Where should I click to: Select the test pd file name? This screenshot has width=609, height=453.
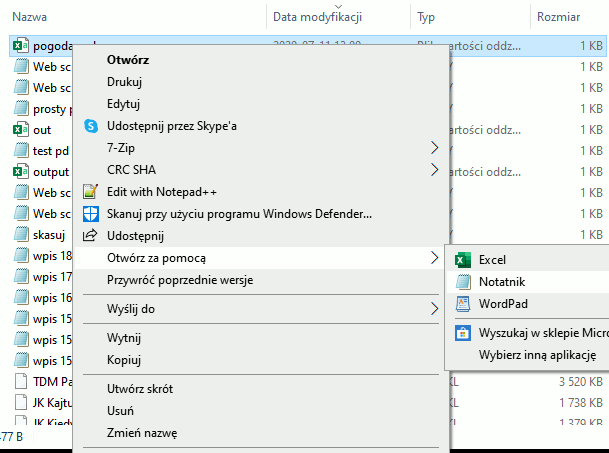(x=51, y=151)
